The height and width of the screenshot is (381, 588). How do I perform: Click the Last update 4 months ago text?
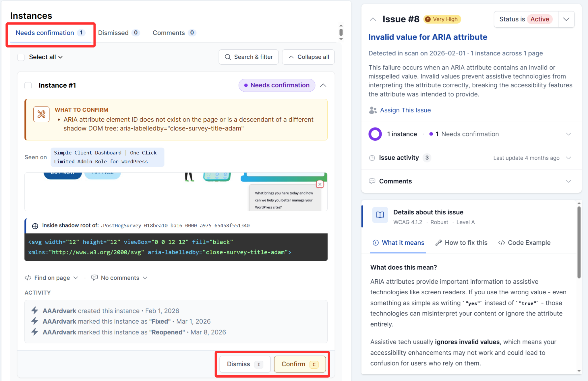pos(526,158)
